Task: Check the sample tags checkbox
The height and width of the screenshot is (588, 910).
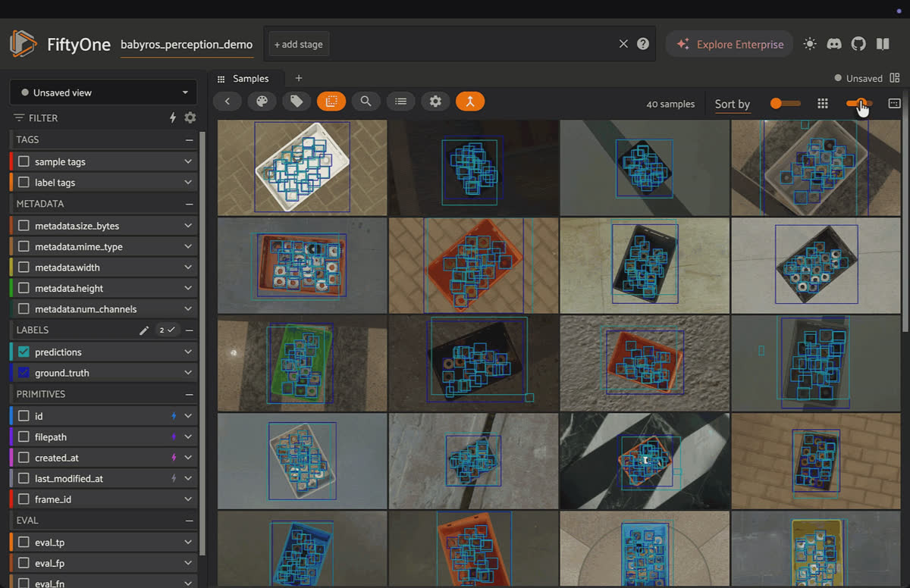Action: [24, 161]
